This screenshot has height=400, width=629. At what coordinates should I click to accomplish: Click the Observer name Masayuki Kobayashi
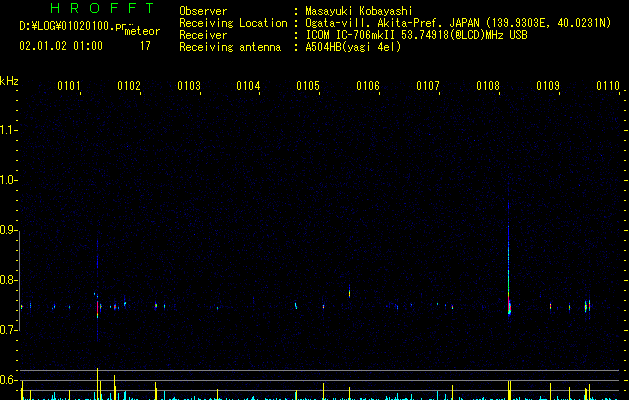359,11
